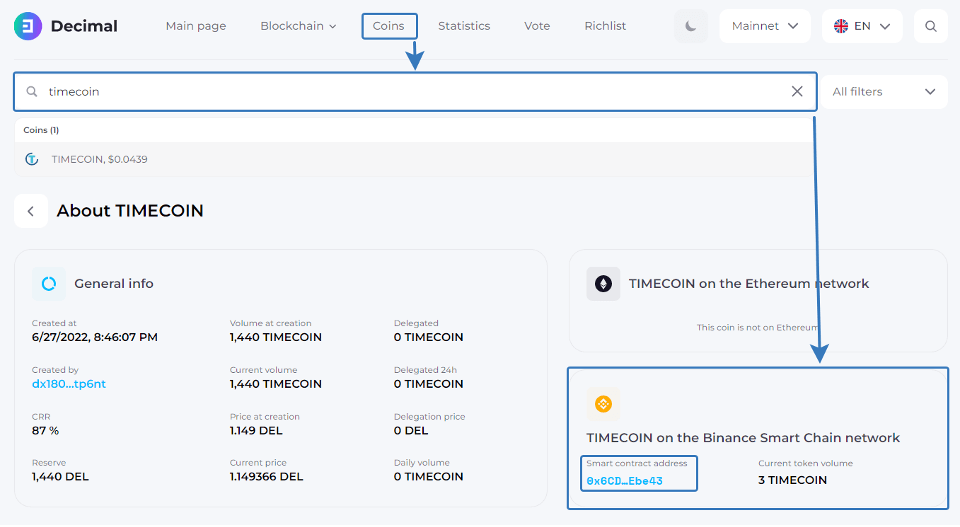Click the back arrow beside About TIMECOIN

click(x=31, y=211)
